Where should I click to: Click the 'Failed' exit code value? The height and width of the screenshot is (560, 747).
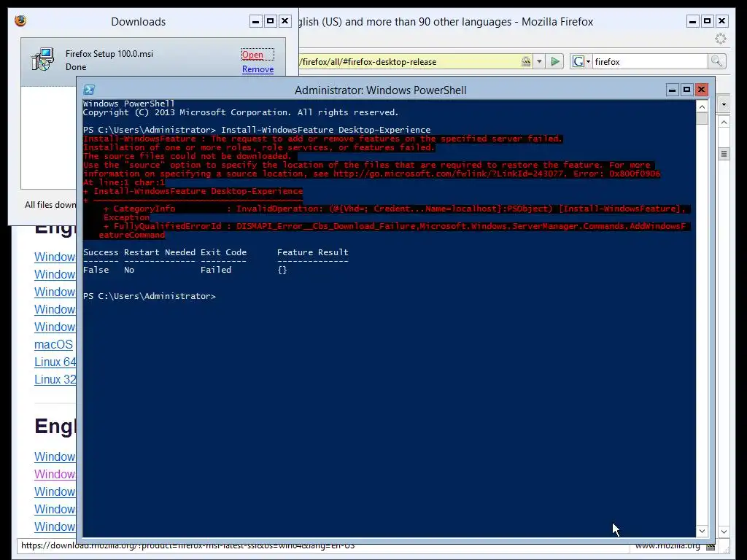click(x=216, y=270)
